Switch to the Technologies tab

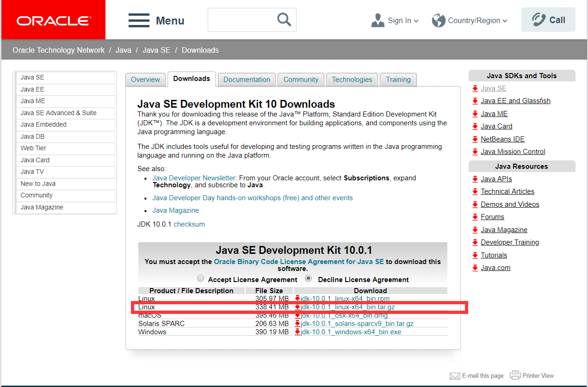[352, 80]
